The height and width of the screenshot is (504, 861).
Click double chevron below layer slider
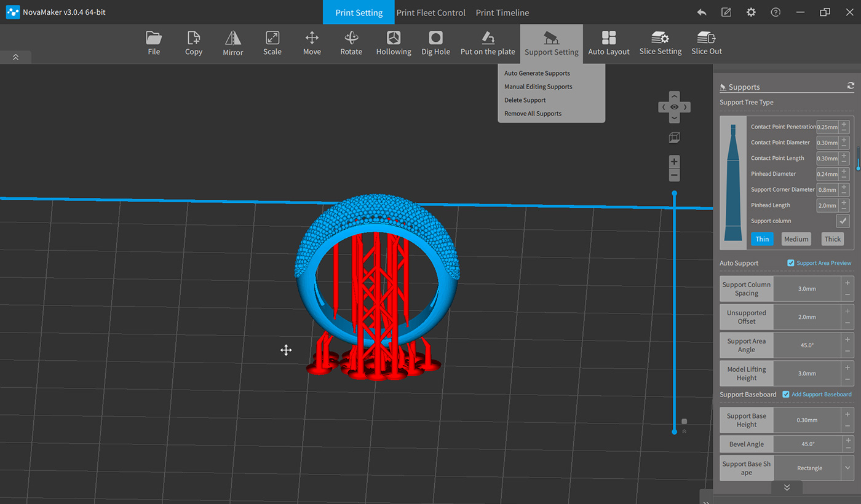684,431
